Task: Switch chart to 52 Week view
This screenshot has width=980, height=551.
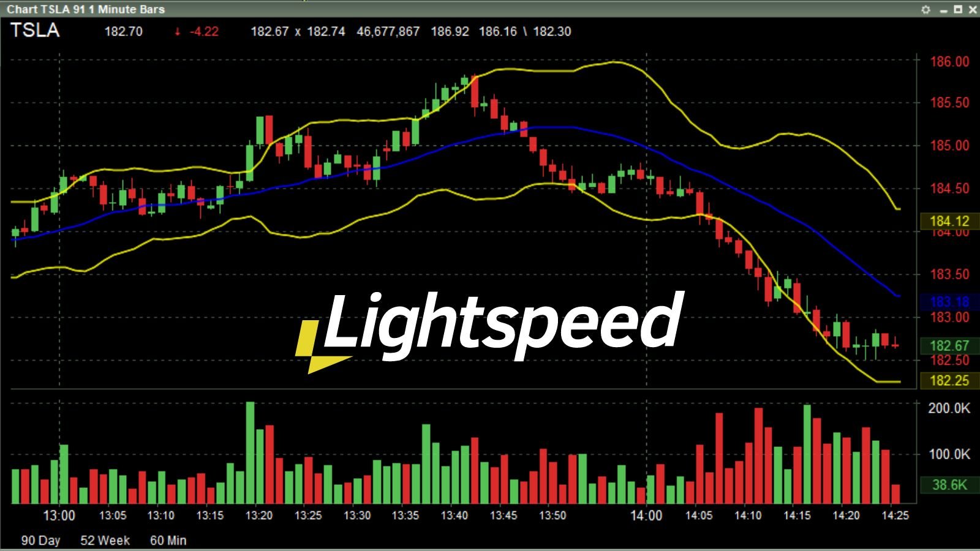Action: pos(105,541)
